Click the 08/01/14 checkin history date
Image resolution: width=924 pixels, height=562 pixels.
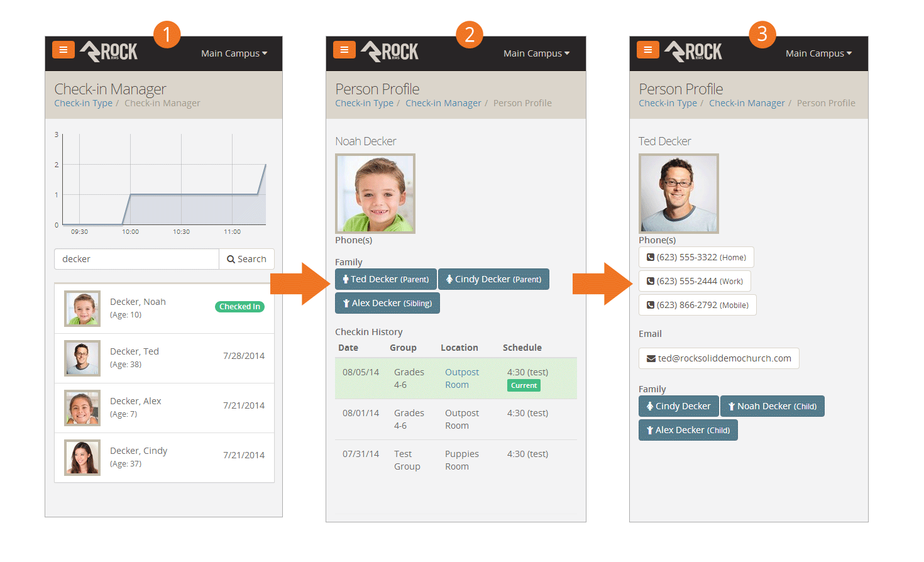361,413
